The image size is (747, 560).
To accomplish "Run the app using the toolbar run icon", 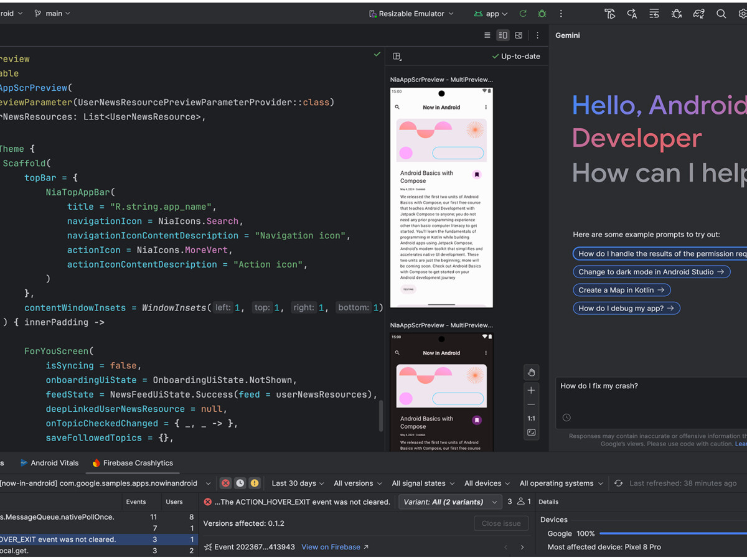I will point(523,13).
